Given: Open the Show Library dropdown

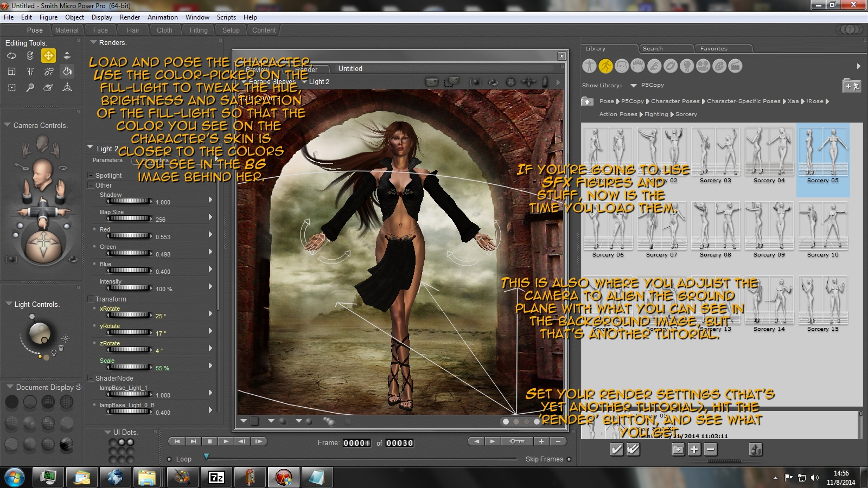Looking at the screenshot, I should pos(633,86).
